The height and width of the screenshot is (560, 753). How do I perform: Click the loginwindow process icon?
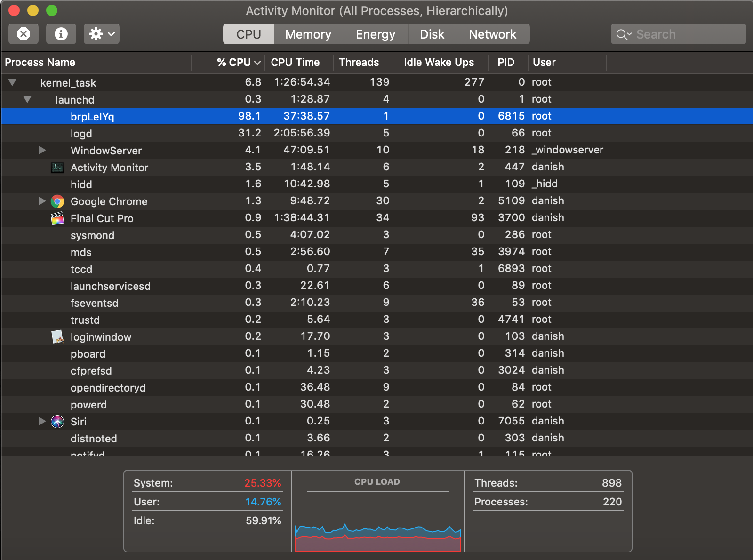[57, 337]
